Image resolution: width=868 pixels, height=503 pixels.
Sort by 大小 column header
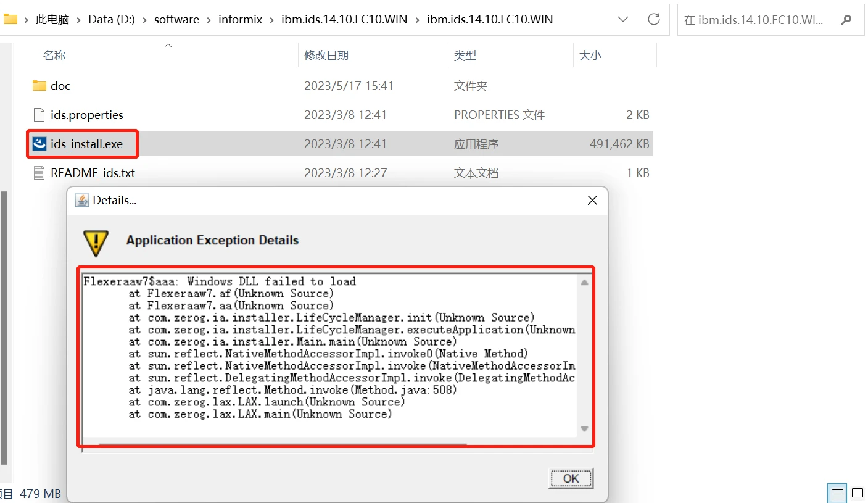pos(590,56)
